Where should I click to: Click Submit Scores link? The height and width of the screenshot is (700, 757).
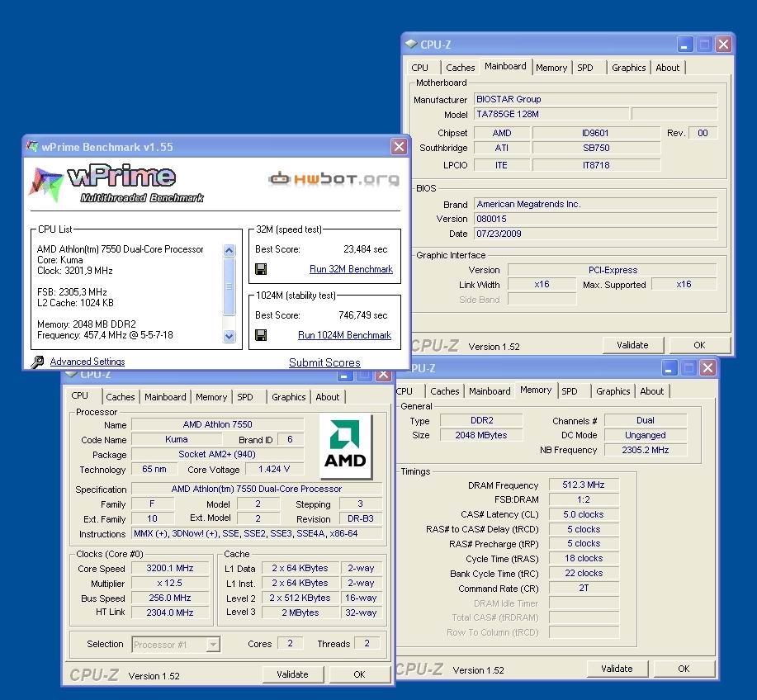(324, 362)
